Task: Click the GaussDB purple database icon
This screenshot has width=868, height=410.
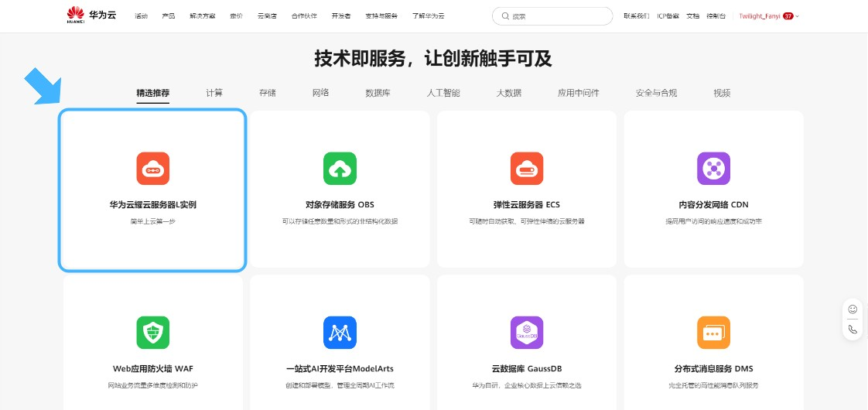Action: coord(527,333)
